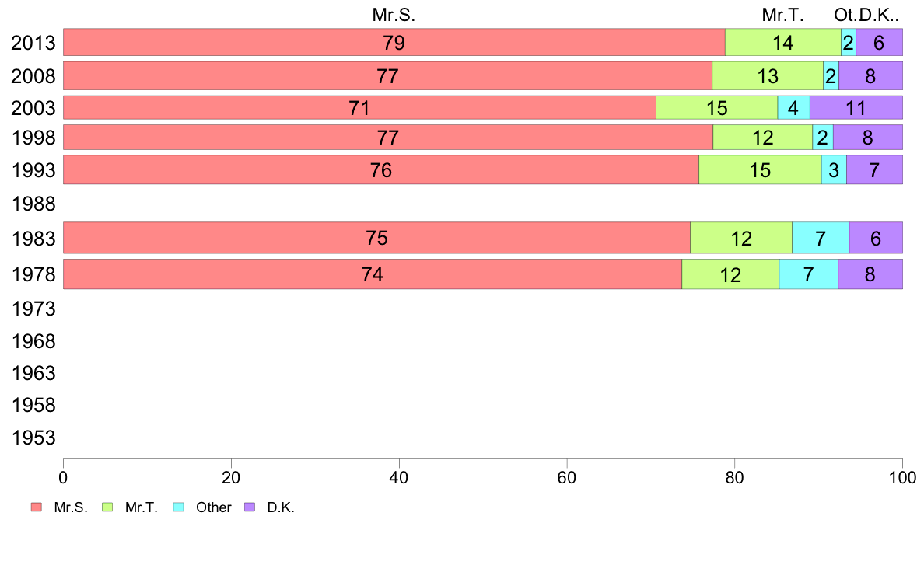Click the Other text label in the legend

[214, 507]
